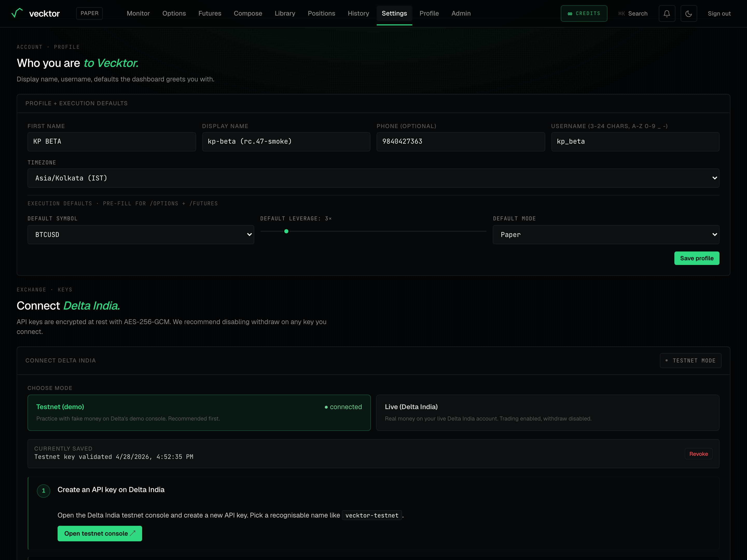Click the infinity Credits badge
The image size is (747, 560).
tap(584, 13)
